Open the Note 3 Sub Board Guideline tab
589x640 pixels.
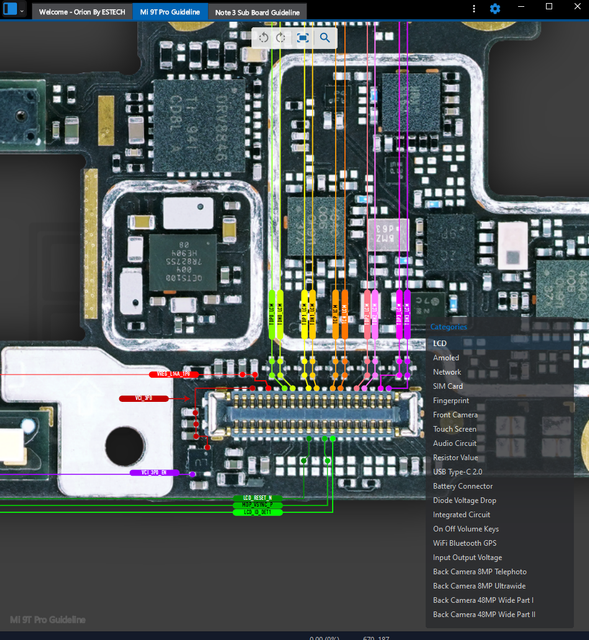pos(258,12)
